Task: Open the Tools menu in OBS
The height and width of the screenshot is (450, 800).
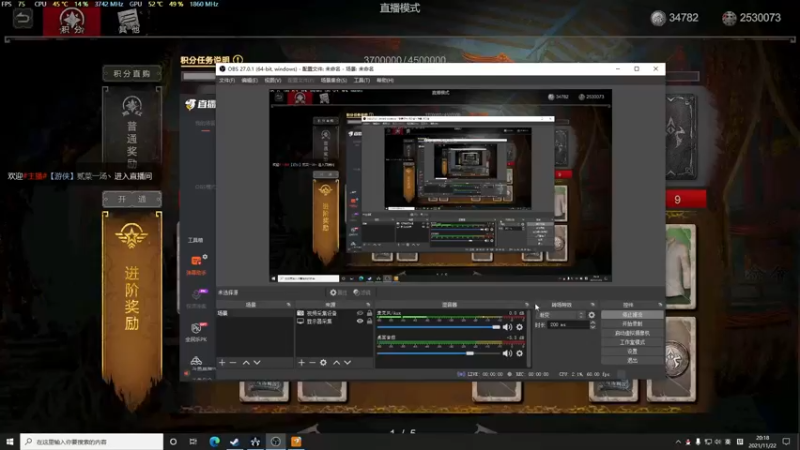Action: 362,81
